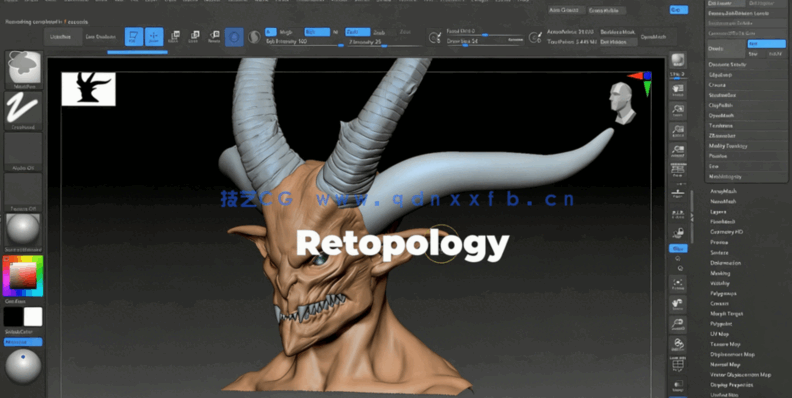The image size is (792, 398).
Task: Click the bottom-left light direction sphere
Action: pos(23,366)
